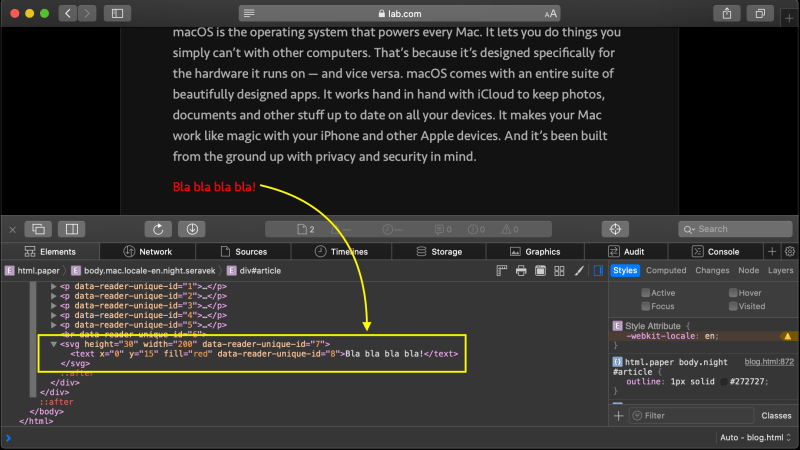This screenshot has width=800, height=450.
Task: Reload the page from the inspector toolbar
Action: tap(158, 229)
